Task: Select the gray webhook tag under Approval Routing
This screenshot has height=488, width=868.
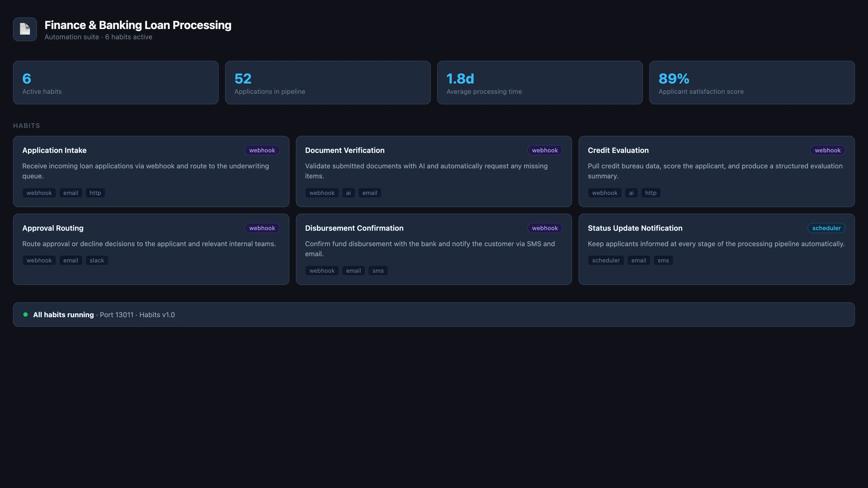Action: point(39,260)
